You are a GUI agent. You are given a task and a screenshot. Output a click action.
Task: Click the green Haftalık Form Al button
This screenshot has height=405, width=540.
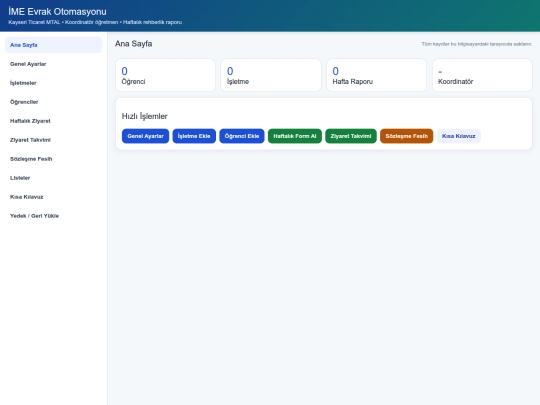295,136
